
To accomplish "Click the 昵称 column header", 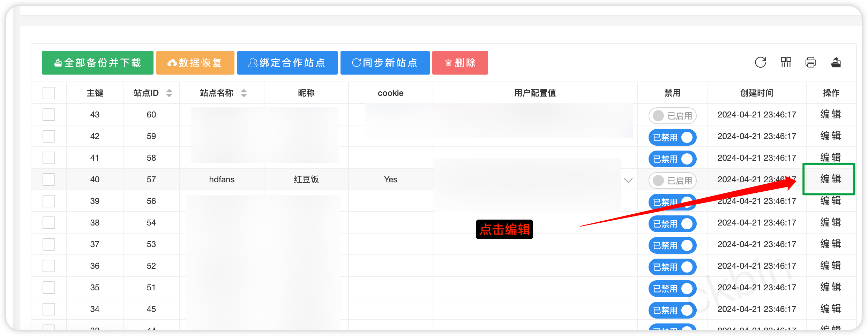I will click(x=306, y=93).
